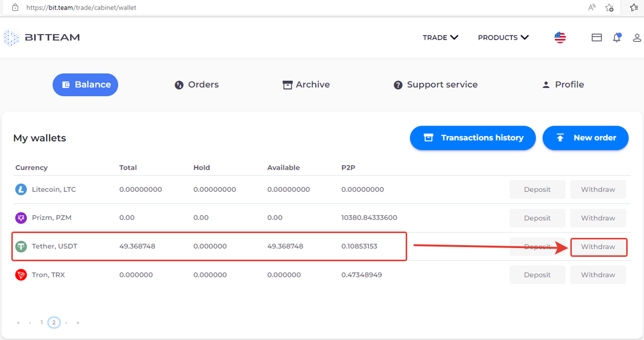Viewport: 644px width, 340px height.
Task: Click the Currency column header
Action: click(32, 168)
